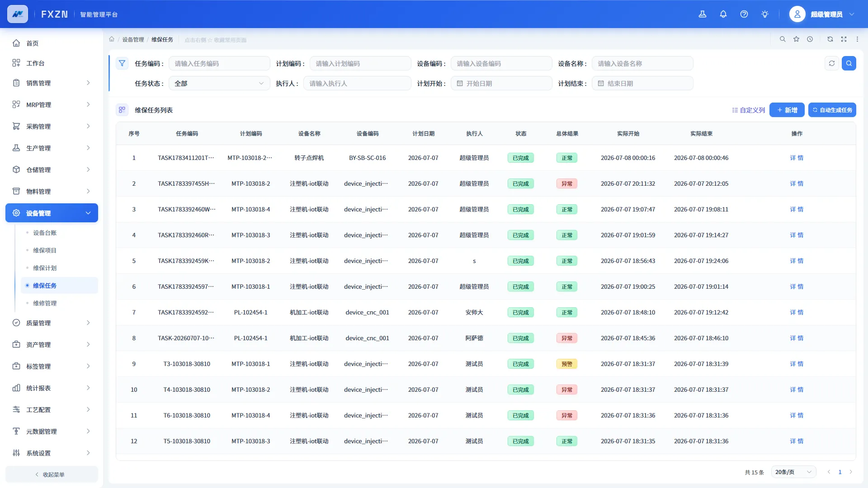Click the FXZN logo icon
The image size is (868, 488).
pos(18,14)
